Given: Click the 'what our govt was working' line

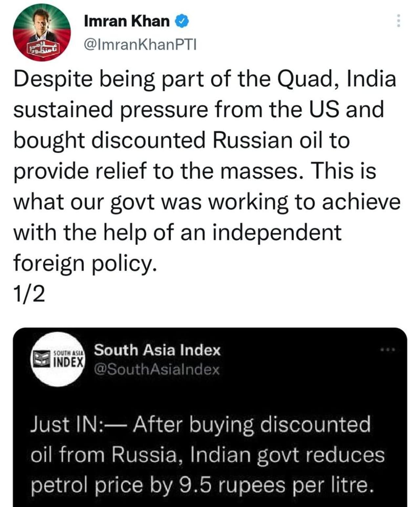Looking at the screenshot, I should (x=207, y=202).
